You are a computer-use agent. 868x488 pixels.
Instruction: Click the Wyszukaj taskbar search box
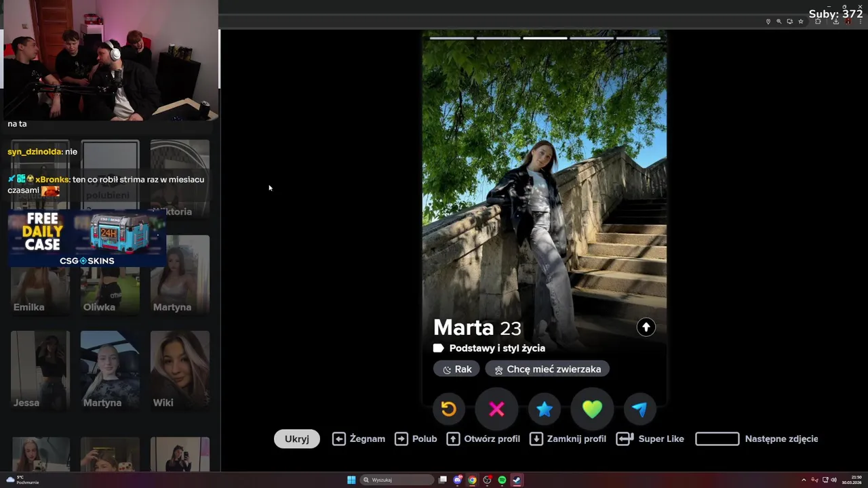397,480
